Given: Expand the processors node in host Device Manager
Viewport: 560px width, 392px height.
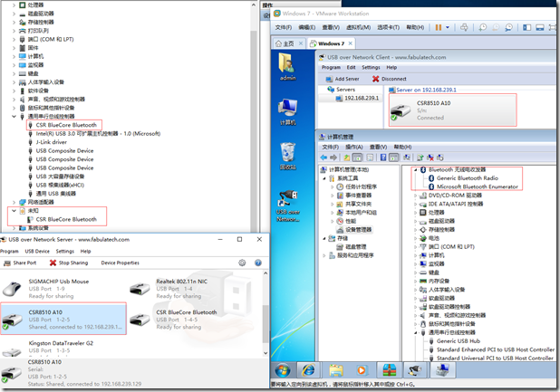Looking at the screenshot, I should click(14, 5).
